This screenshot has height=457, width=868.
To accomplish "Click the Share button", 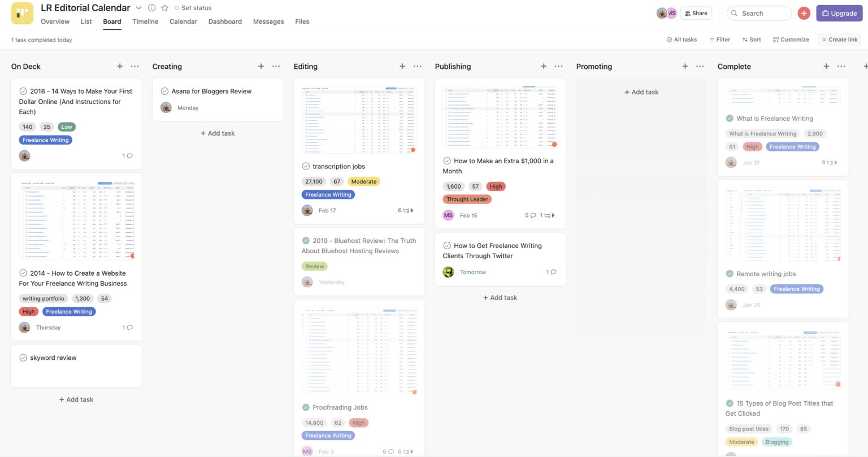I will pyautogui.click(x=696, y=13).
